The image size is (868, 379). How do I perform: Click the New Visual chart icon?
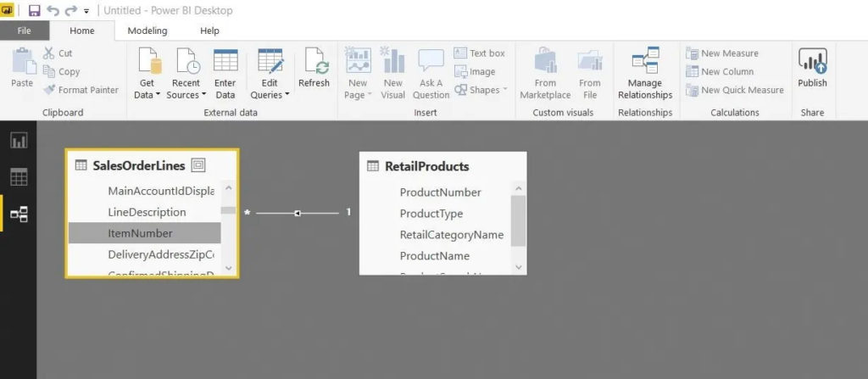tap(393, 60)
